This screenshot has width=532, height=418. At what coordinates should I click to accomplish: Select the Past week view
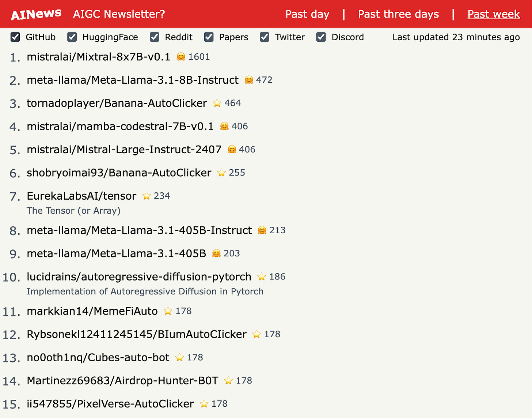point(494,14)
